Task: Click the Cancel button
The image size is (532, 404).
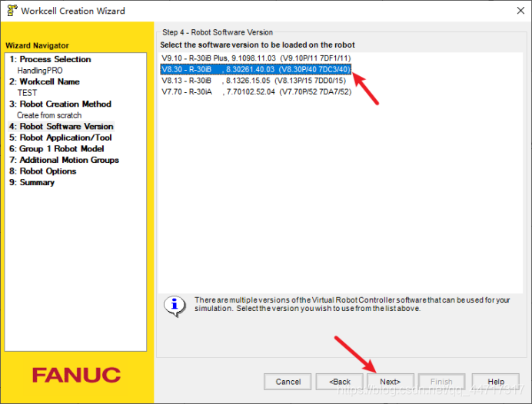Action: tap(288, 382)
